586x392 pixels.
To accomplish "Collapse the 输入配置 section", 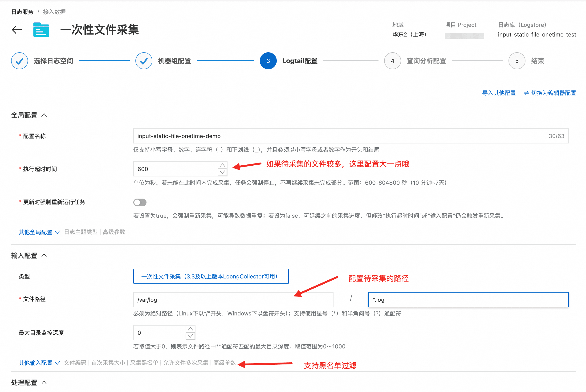I will tap(44, 256).
